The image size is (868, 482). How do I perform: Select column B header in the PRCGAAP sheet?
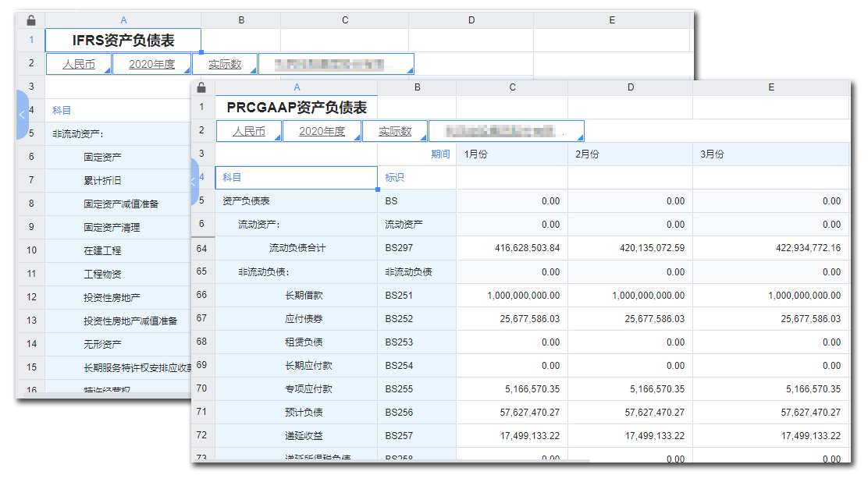[x=417, y=87]
